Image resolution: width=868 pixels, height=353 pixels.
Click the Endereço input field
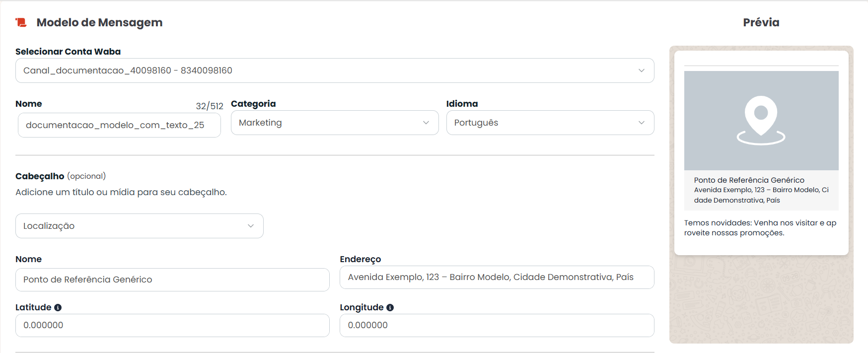coord(497,277)
